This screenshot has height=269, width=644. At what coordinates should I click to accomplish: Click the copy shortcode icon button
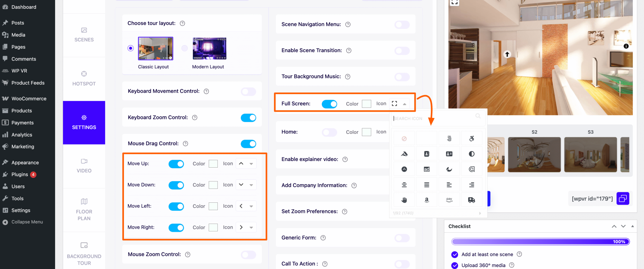click(x=623, y=199)
